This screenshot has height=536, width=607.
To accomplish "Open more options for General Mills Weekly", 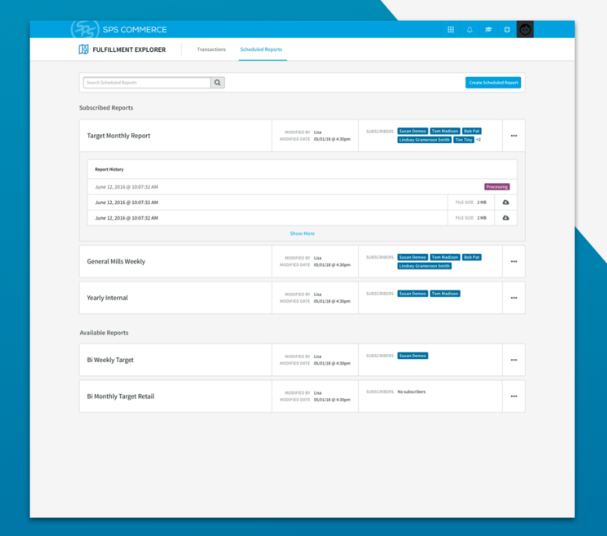I will 514,262.
